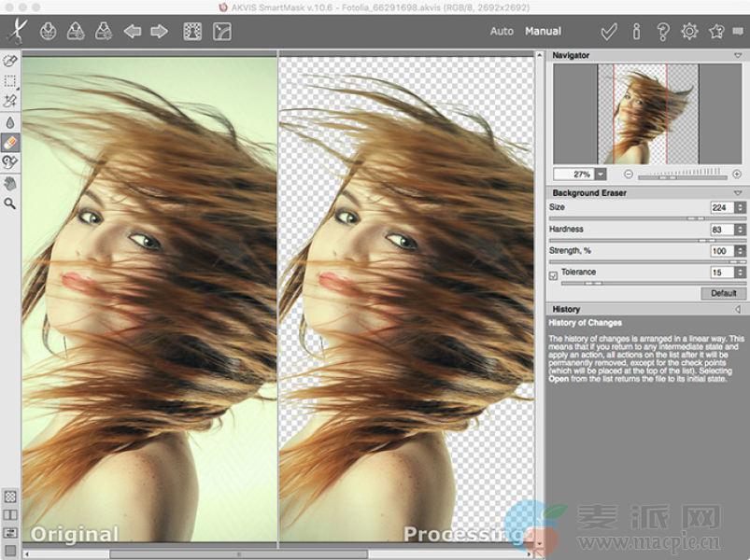The width and height of the screenshot is (750, 560).
Task: Activate the Background Eraser tool
Action: coord(10,142)
